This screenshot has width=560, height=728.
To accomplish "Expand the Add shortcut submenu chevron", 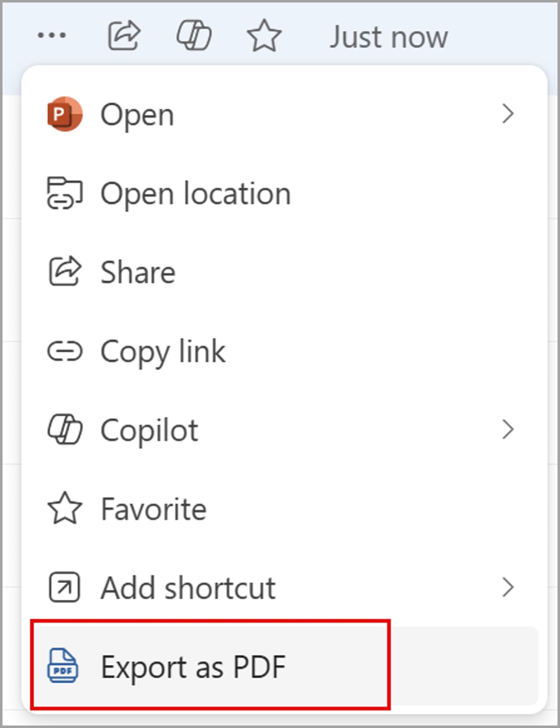I will tap(508, 587).
